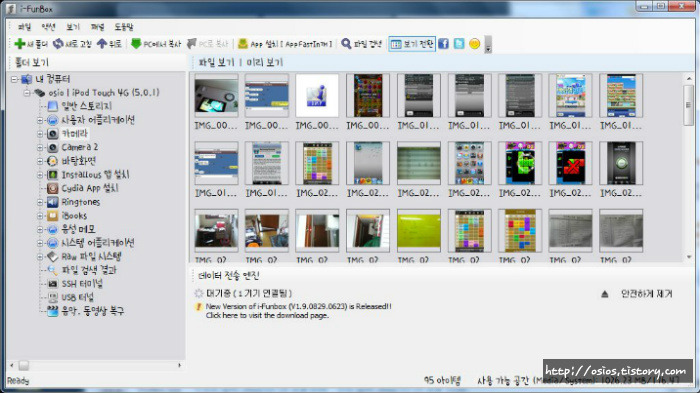The image size is (700, 393).
Task: Open the 보기 menu
Action: pos(73,27)
